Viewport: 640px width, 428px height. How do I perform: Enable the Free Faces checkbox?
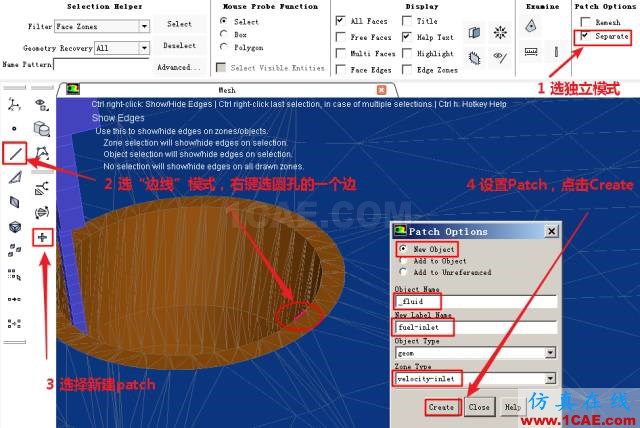pyautogui.click(x=340, y=37)
